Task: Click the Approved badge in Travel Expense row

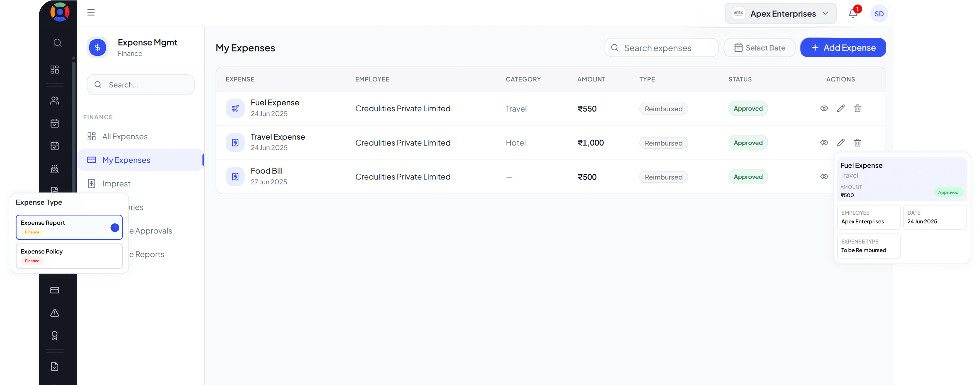Action: pos(748,143)
